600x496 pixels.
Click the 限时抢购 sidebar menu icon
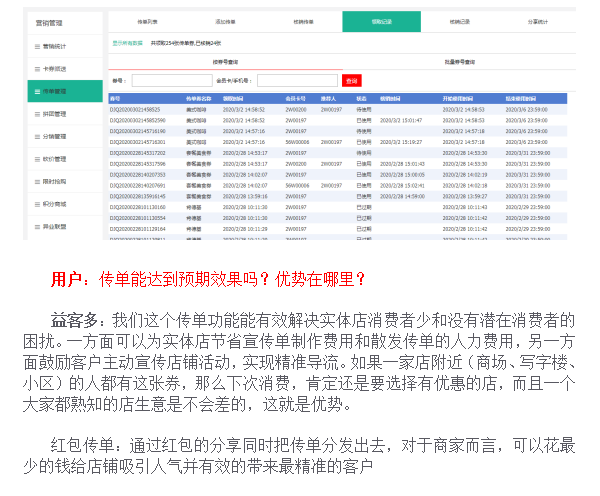pyautogui.click(x=35, y=181)
